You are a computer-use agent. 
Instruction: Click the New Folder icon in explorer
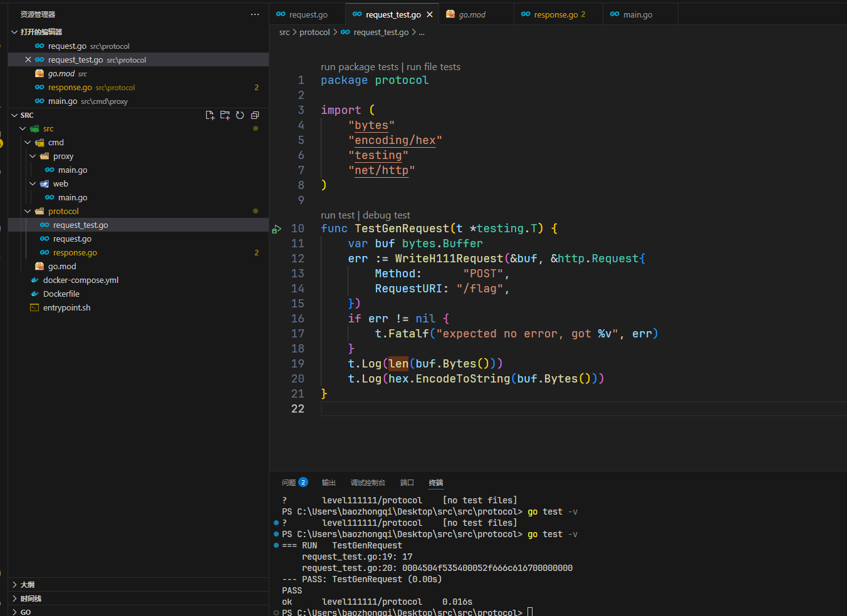(225, 115)
